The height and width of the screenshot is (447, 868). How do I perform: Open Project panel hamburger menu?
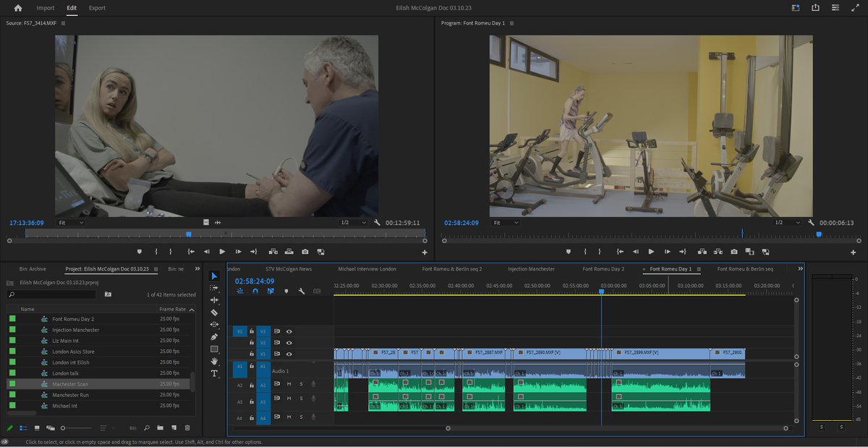pyautogui.click(x=155, y=269)
